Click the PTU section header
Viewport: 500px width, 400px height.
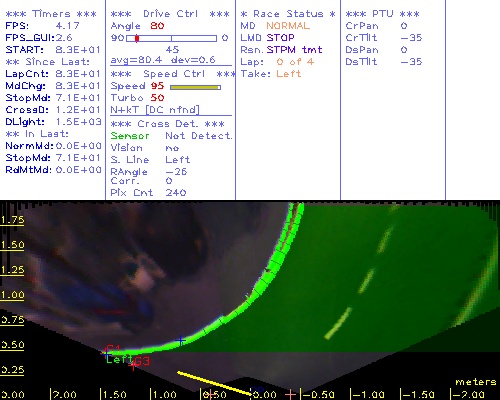click(382, 14)
